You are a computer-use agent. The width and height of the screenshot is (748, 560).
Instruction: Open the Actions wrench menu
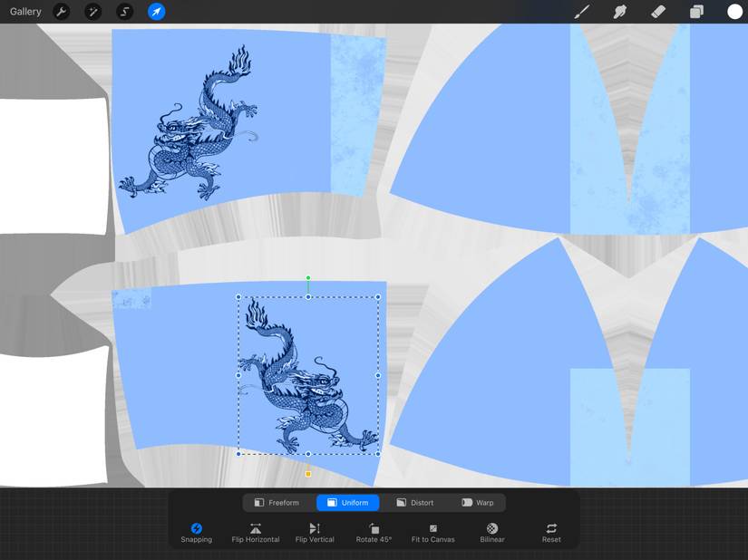click(x=61, y=12)
